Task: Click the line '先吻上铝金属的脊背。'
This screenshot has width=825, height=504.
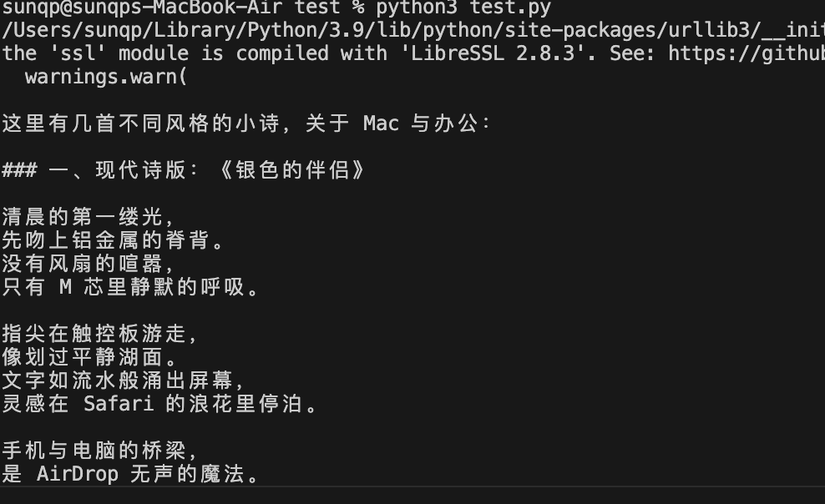Action: [113, 241]
